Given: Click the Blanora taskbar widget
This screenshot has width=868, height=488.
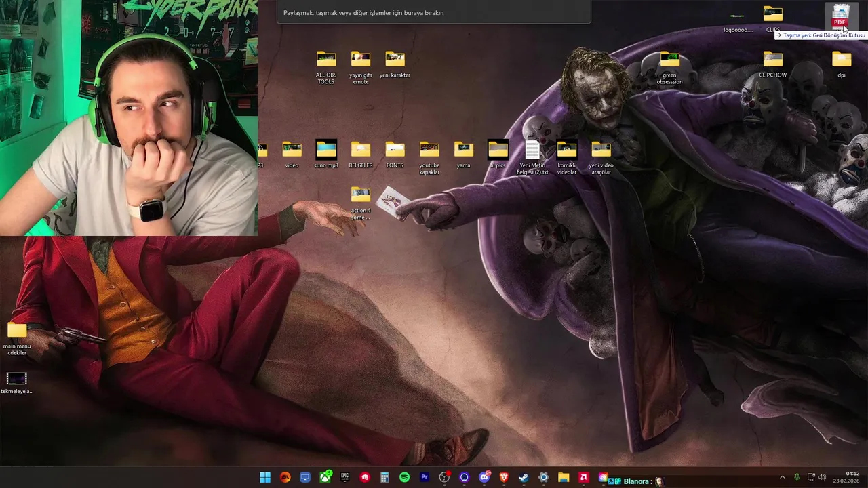Looking at the screenshot, I should click(x=637, y=481).
